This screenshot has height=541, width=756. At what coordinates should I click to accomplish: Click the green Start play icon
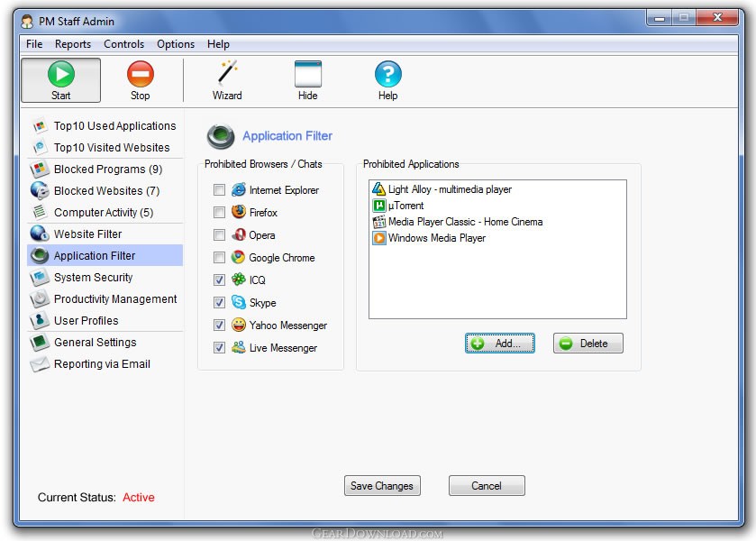(61, 74)
